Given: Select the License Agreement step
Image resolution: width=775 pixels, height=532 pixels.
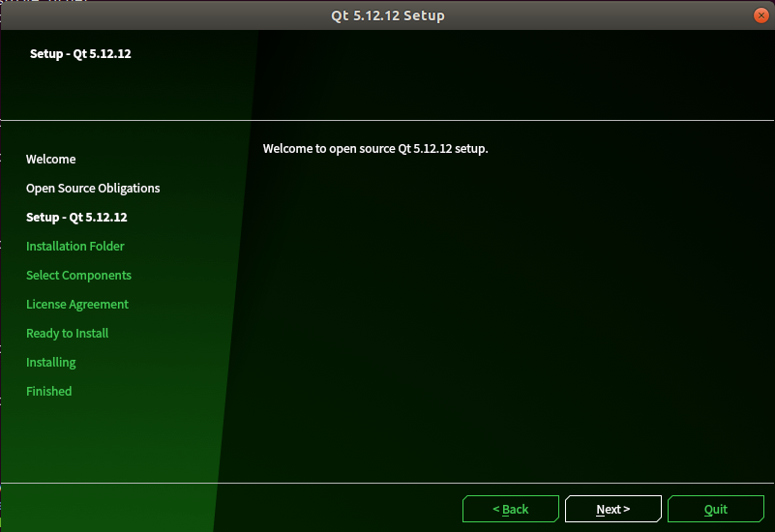Looking at the screenshot, I should click(77, 305).
